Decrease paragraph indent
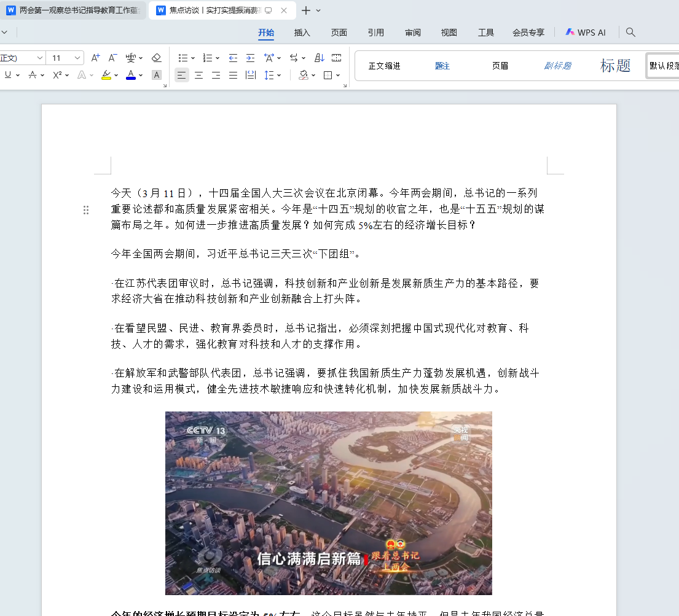 click(x=233, y=58)
